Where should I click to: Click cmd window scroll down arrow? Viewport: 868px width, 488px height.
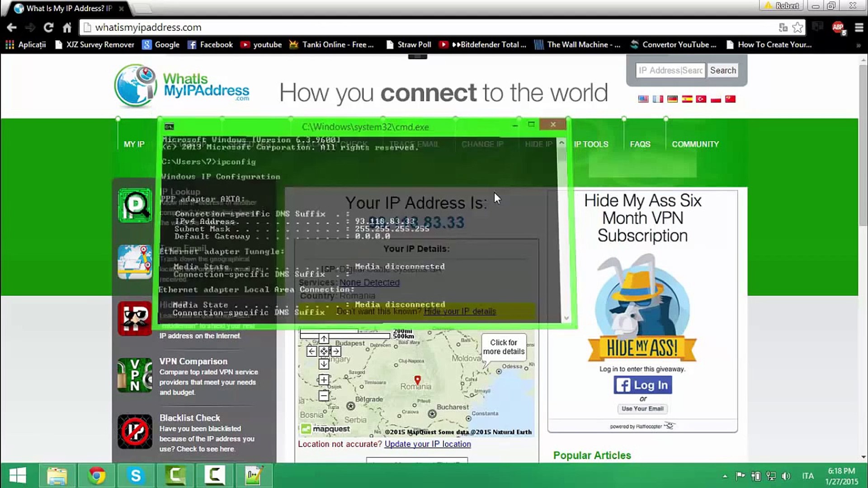[x=566, y=318]
